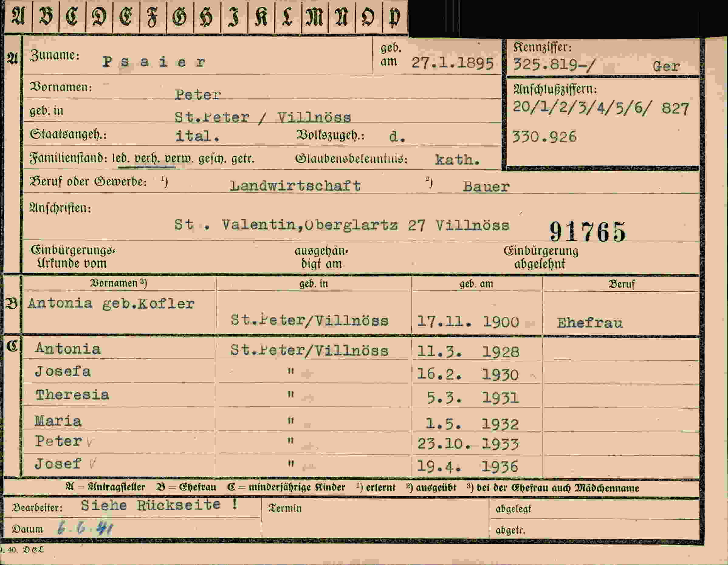Select the letter J index tab
728x565 pixels.
coord(234,17)
